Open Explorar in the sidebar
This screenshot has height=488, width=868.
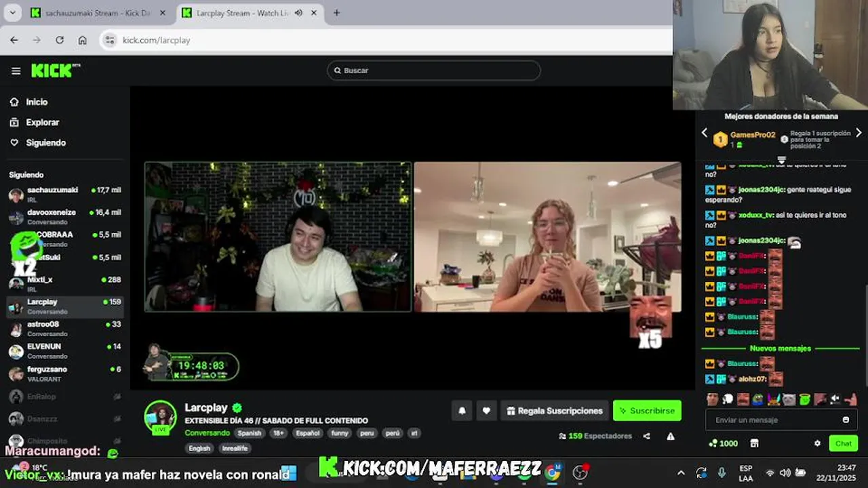(x=42, y=122)
